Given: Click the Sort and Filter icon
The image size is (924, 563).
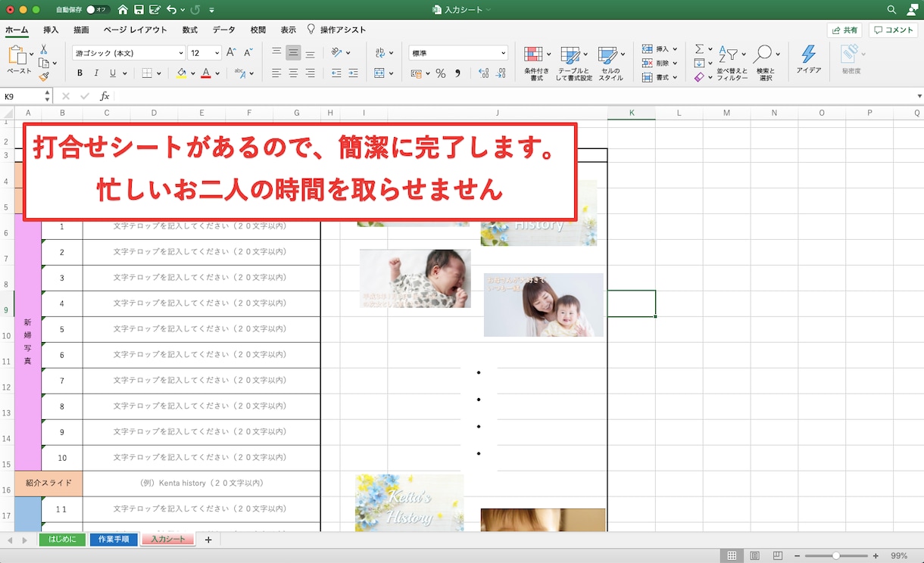Looking at the screenshot, I should tap(727, 54).
